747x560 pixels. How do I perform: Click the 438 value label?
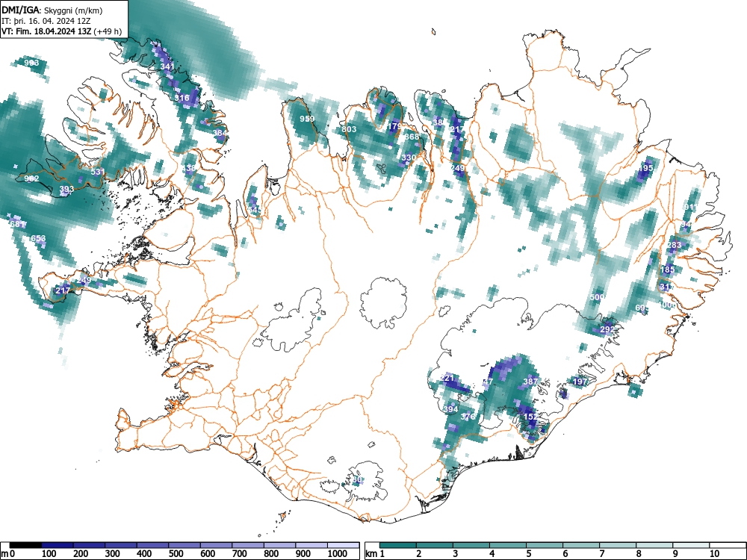pos(188,168)
